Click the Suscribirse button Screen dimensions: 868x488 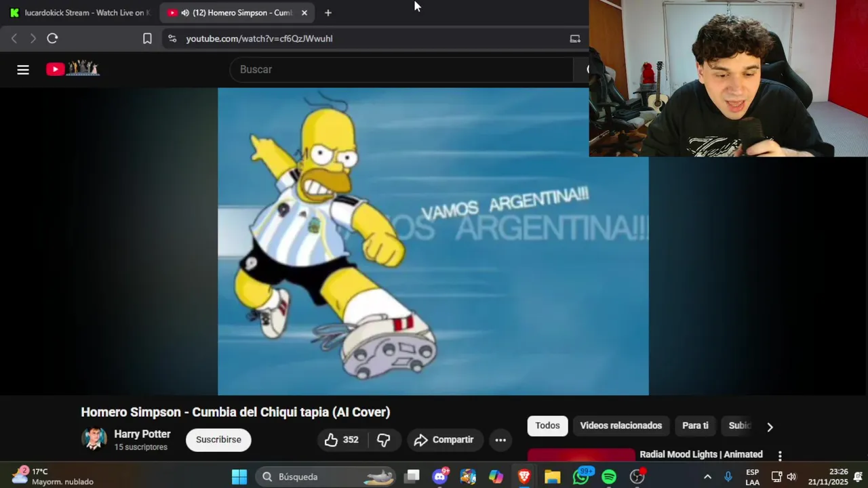(218, 440)
